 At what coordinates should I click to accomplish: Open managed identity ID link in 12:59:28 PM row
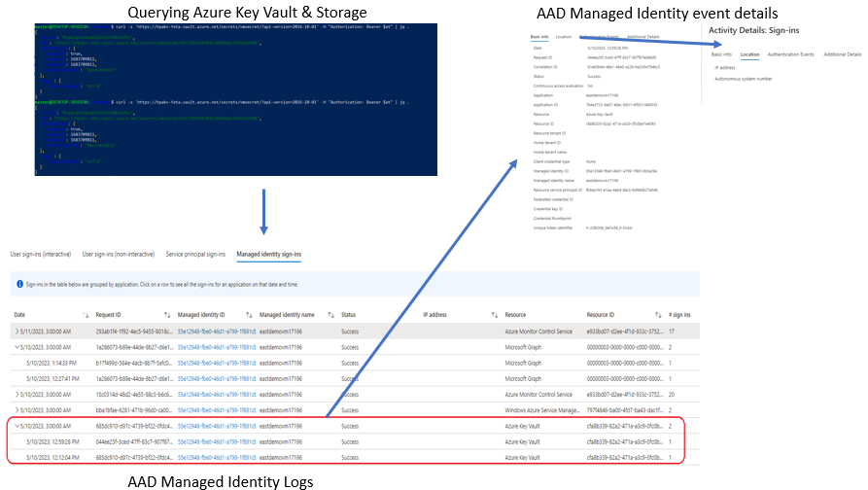click(216, 441)
